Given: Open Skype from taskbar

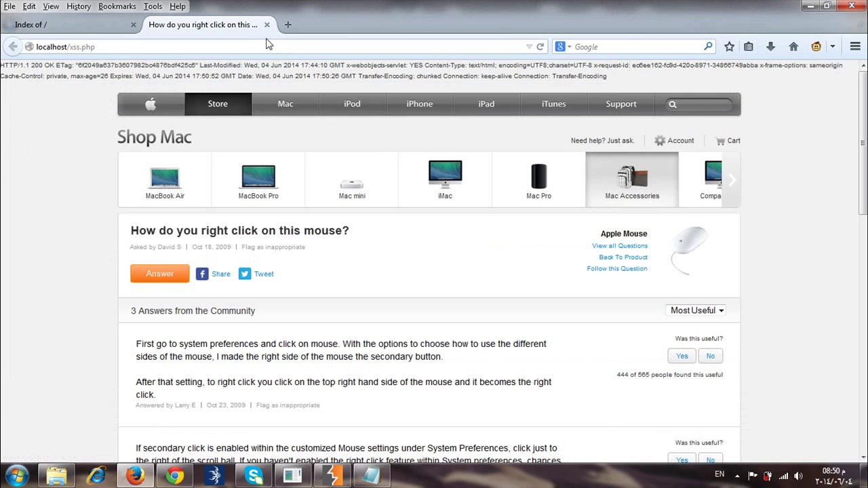Looking at the screenshot, I should point(254,476).
